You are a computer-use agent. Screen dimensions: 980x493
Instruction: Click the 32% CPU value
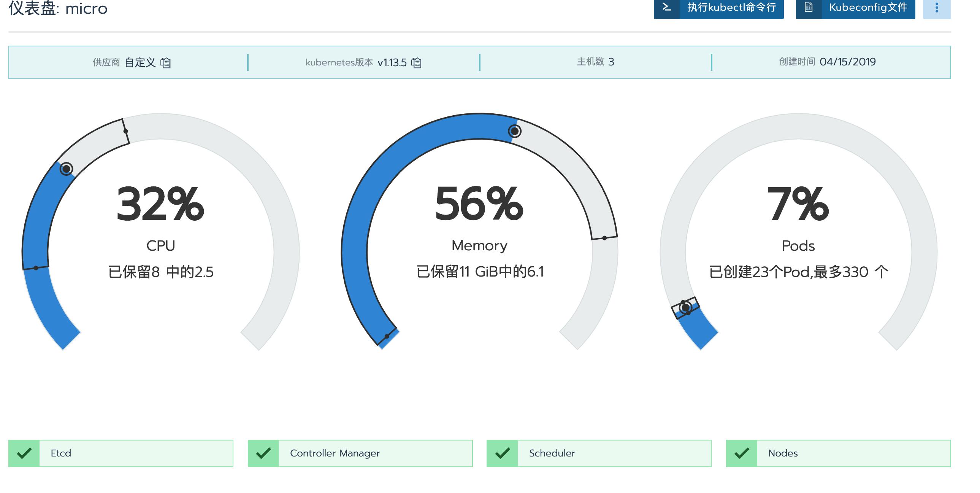[x=160, y=204]
